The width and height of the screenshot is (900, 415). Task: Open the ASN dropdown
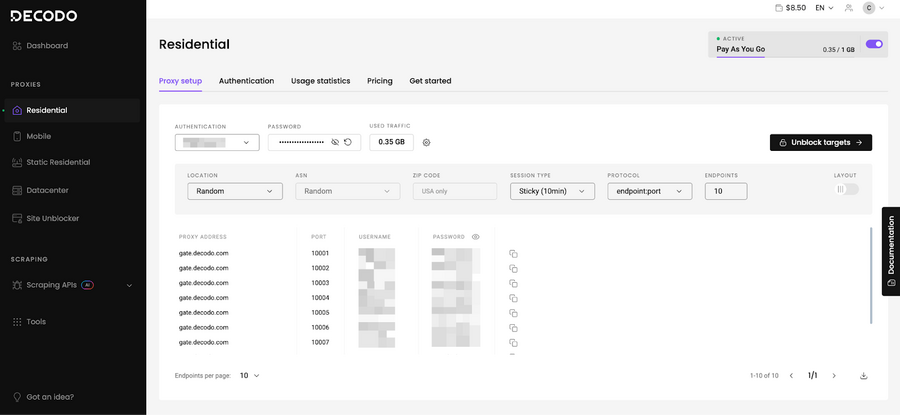(348, 191)
